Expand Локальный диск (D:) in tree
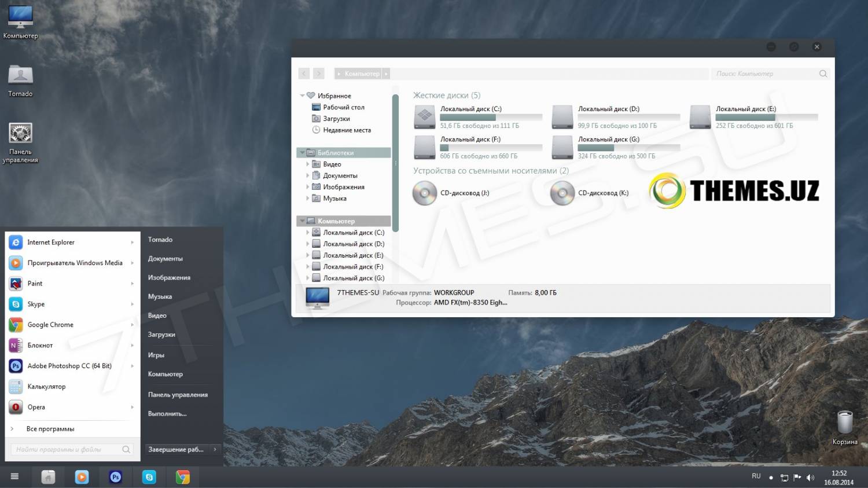Viewport: 868px width, 488px height. point(308,244)
